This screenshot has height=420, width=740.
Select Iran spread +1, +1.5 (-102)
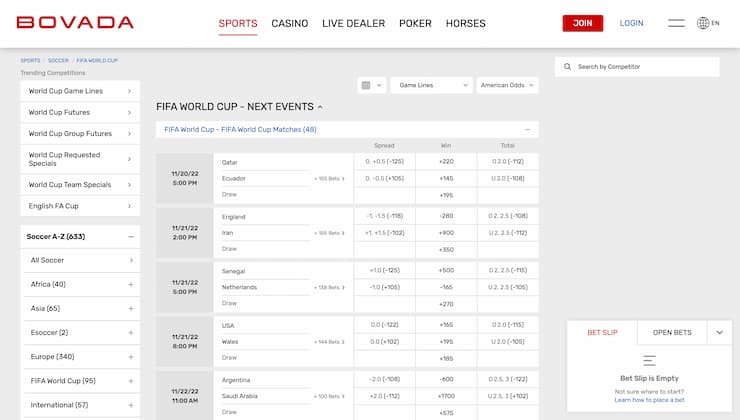384,233
